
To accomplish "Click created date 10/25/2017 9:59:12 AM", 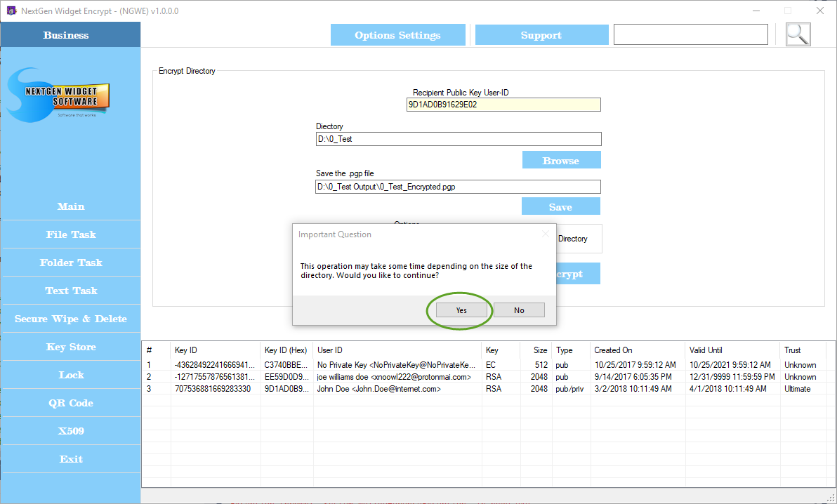I will coord(635,365).
